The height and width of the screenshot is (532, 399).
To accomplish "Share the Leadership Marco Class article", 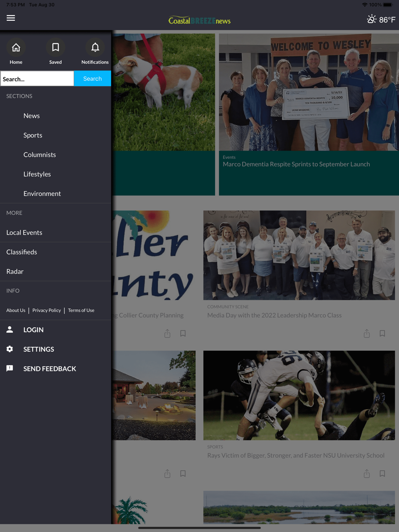I will (x=367, y=333).
